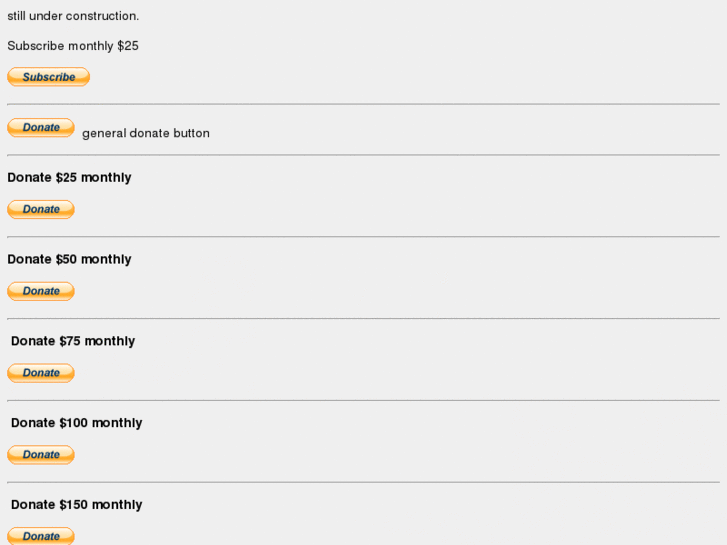
Task: Click Donate button under $25 monthly
Action: 41,209
